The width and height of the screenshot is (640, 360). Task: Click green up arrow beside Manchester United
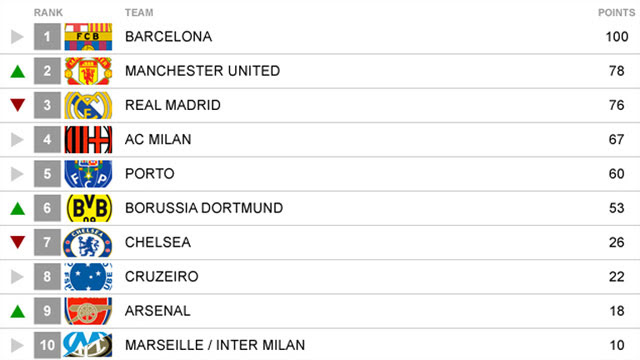(18, 71)
